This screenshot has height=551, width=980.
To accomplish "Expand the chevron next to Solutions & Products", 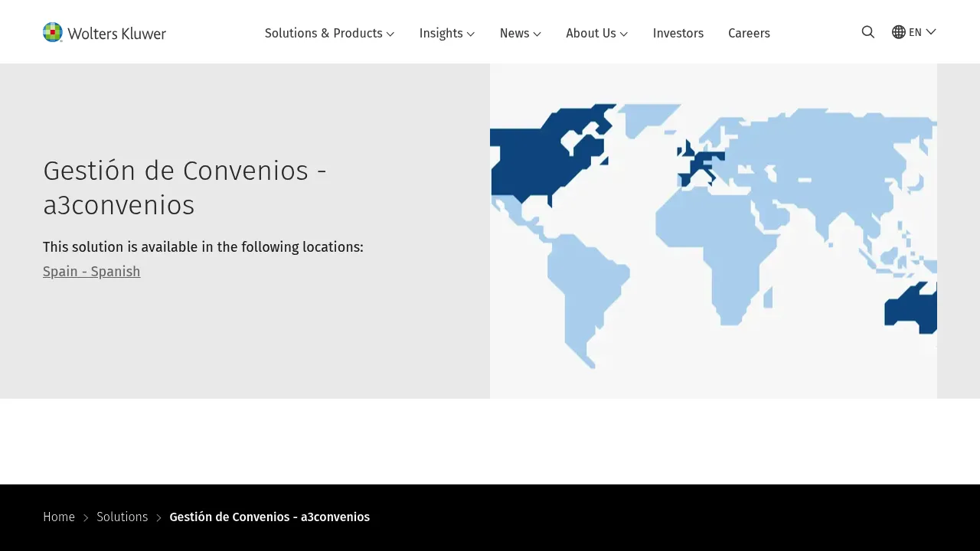I will tap(390, 34).
